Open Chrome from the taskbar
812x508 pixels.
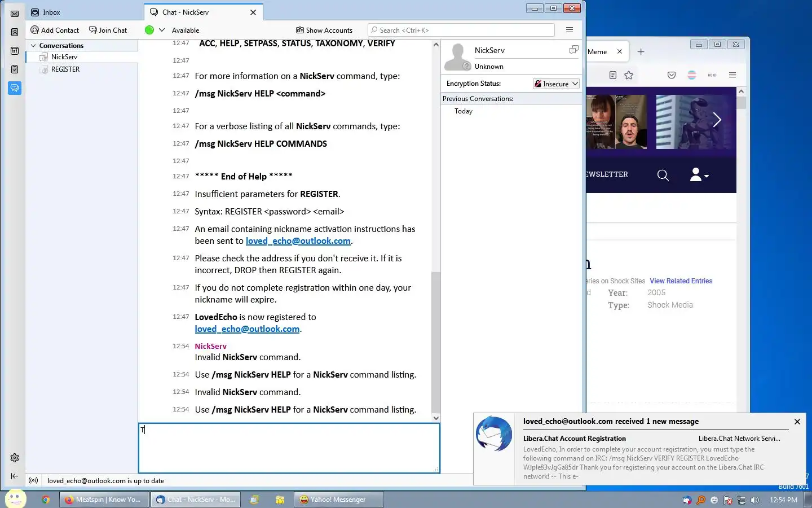click(x=46, y=500)
